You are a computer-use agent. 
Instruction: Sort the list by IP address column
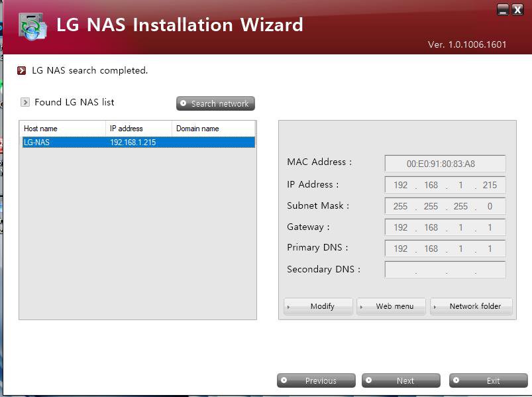point(138,129)
